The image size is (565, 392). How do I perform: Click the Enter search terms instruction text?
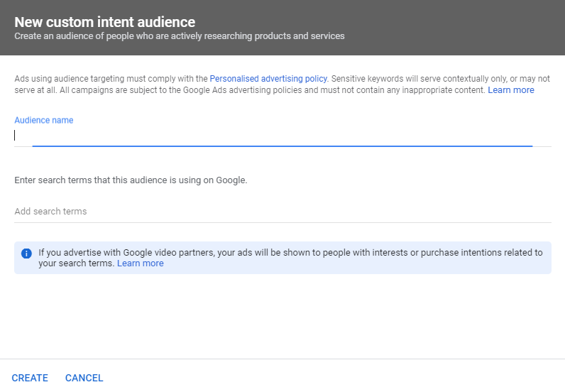(131, 180)
